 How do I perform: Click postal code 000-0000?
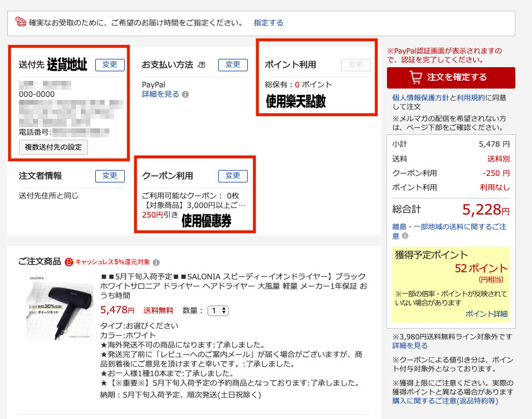pyautogui.click(x=37, y=94)
